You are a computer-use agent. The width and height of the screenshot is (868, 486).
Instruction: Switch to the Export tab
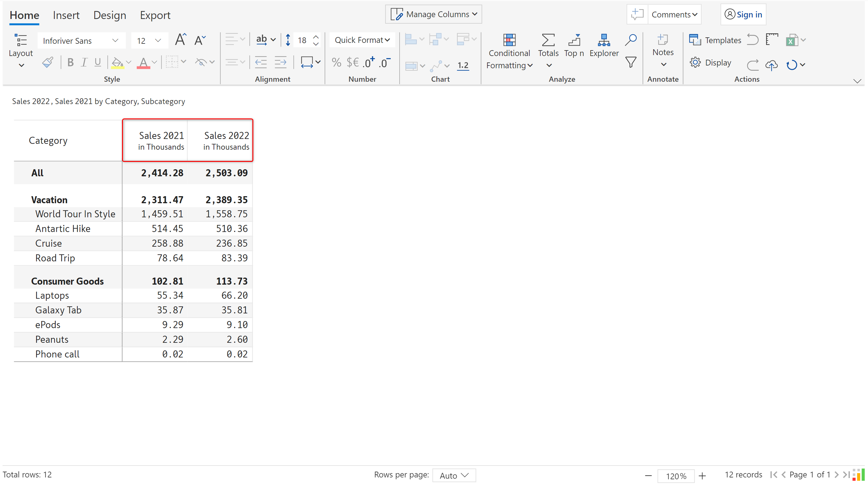coord(155,15)
